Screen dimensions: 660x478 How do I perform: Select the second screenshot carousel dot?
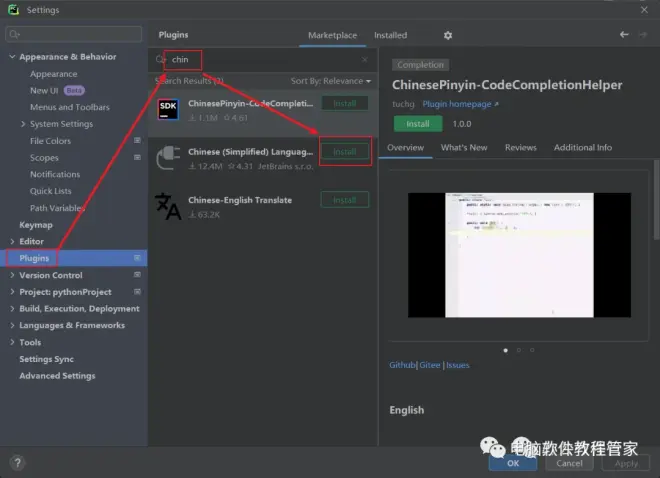[519, 350]
